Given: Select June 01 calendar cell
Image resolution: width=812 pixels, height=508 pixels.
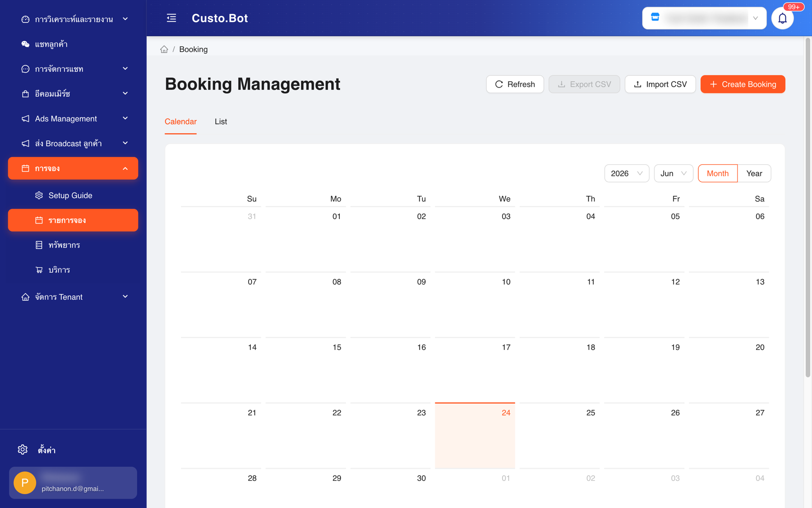Looking at the screenshot, I should (x=306, y=239).
